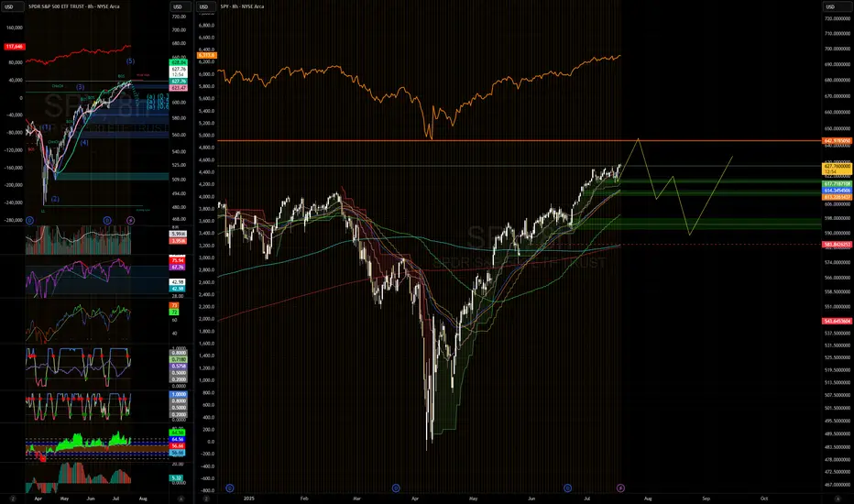Click the round corner button under the left chart's left scale
The image size is (854, 504).
point(13,498)
